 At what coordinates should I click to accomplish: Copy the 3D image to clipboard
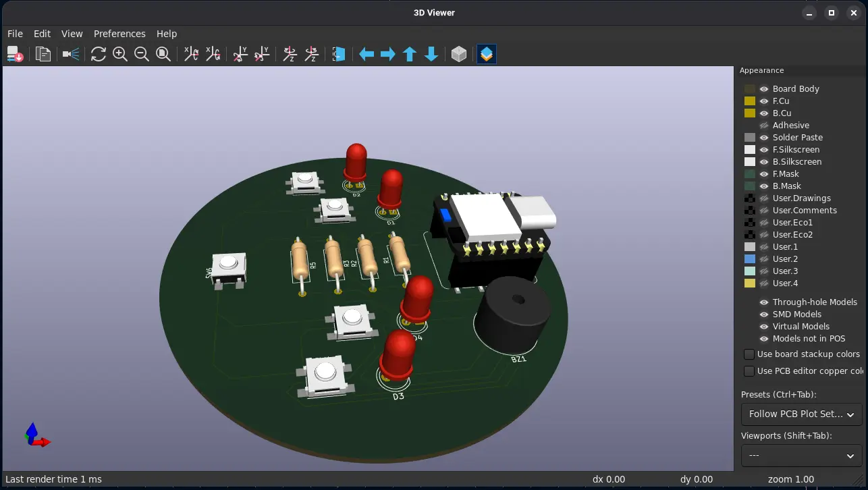click(x=43, y=54)
